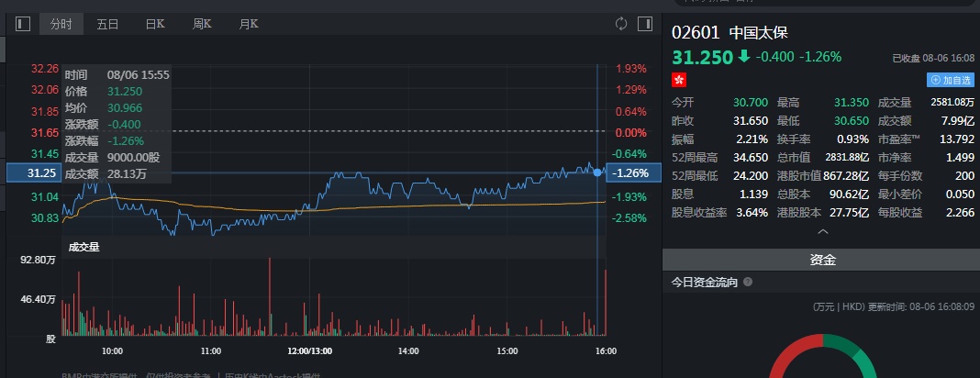The width and height of the screenshot is (980, 378).
Task: Select the 日K daily candlestick tab
Action: [x=155, y=24]
